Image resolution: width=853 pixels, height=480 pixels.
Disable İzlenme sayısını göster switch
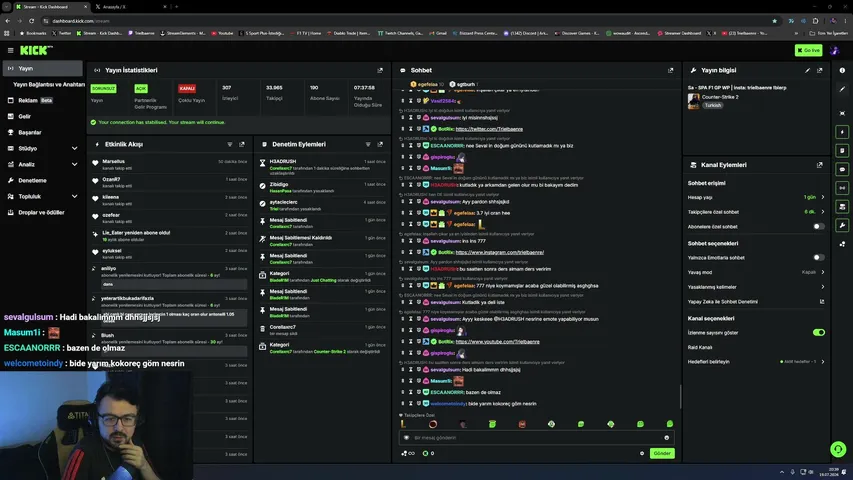819,333
